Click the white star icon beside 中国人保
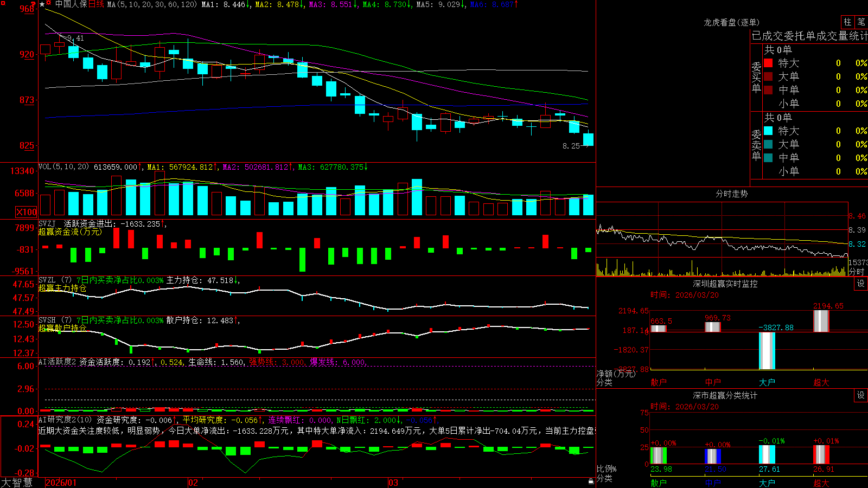The height and width of the screenshot is (488, 868). (42, 4)
